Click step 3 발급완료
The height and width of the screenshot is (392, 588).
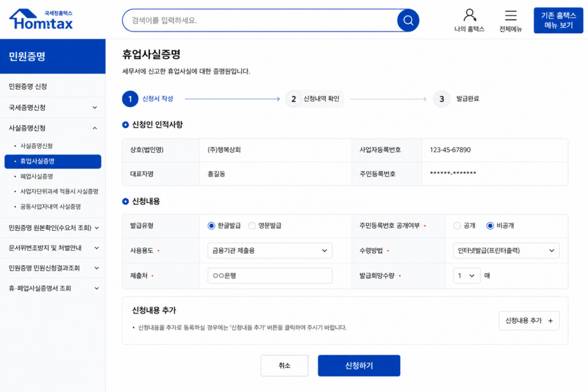[x=457, y=99]
